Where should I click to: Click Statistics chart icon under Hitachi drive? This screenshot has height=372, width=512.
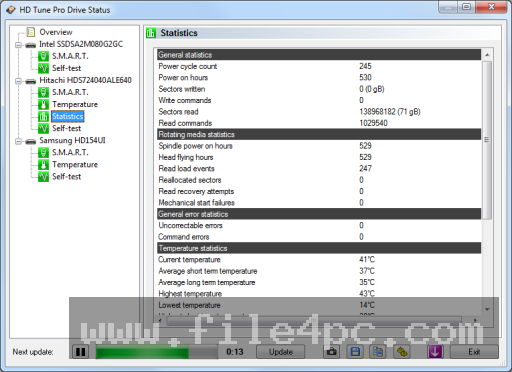43,116
